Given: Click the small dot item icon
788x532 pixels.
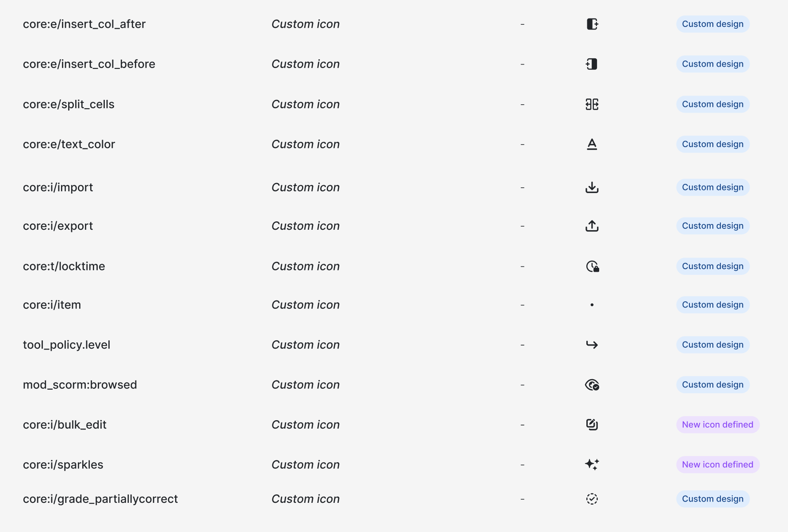Looking at the screenshot, I should (x=592, y=305).
